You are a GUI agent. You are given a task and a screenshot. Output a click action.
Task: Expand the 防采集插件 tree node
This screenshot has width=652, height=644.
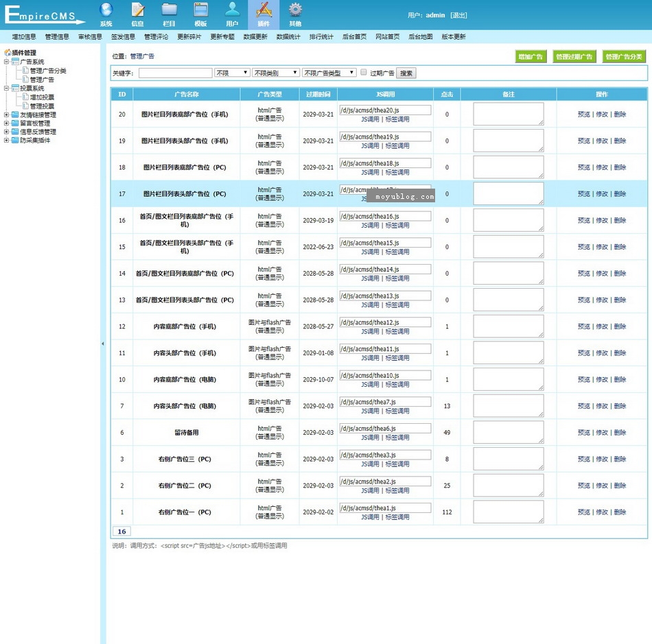(x=6, y=141)
